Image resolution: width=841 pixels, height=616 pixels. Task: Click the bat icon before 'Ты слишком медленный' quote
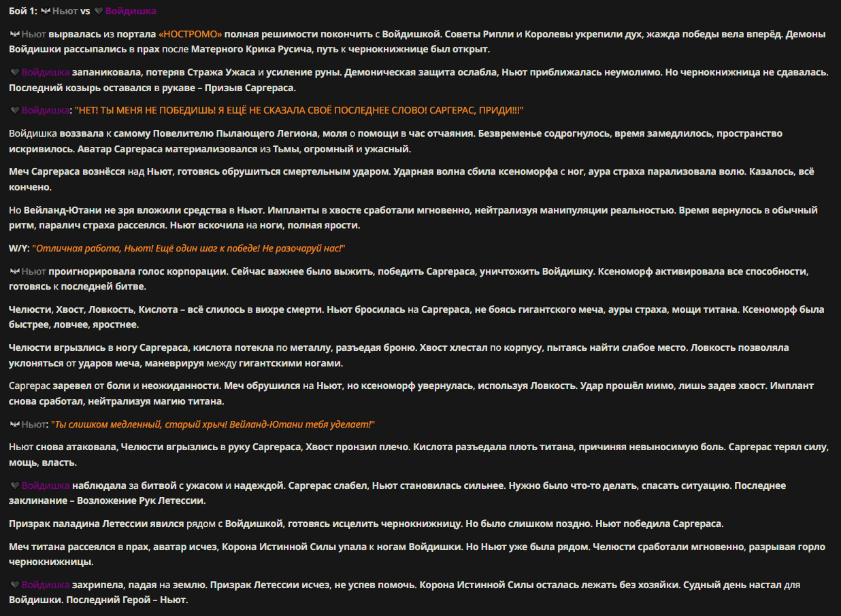[14, 424]
